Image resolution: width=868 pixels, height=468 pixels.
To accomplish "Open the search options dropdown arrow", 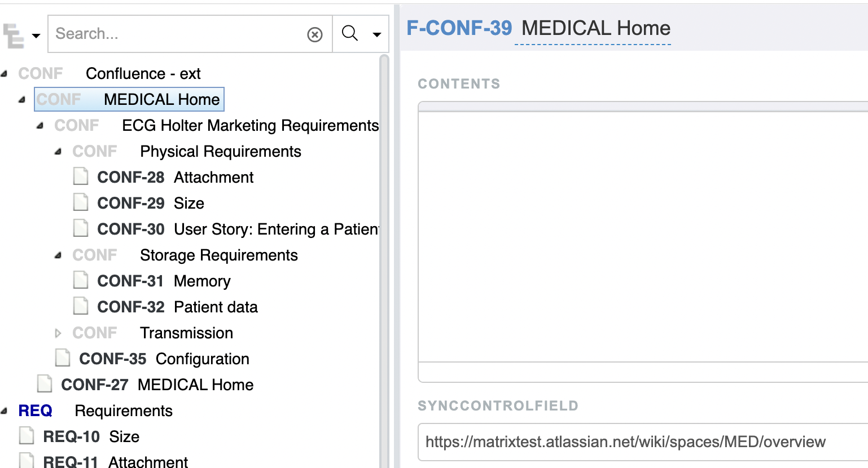I will click(377, 34).
